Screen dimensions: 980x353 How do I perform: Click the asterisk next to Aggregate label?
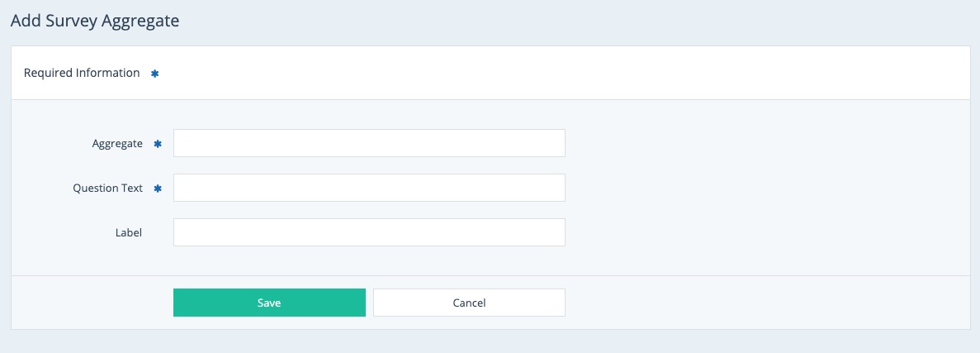tap(158, 144)
